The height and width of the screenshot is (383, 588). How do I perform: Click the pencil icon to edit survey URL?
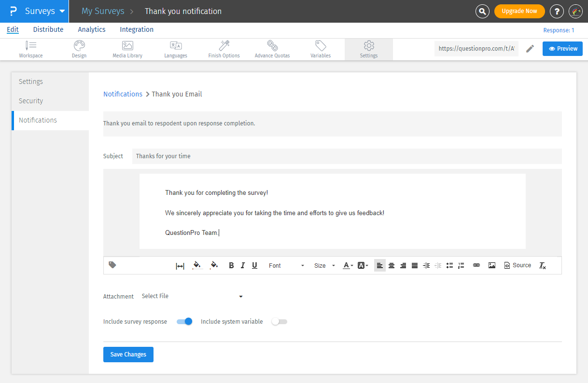click(530, 49)
